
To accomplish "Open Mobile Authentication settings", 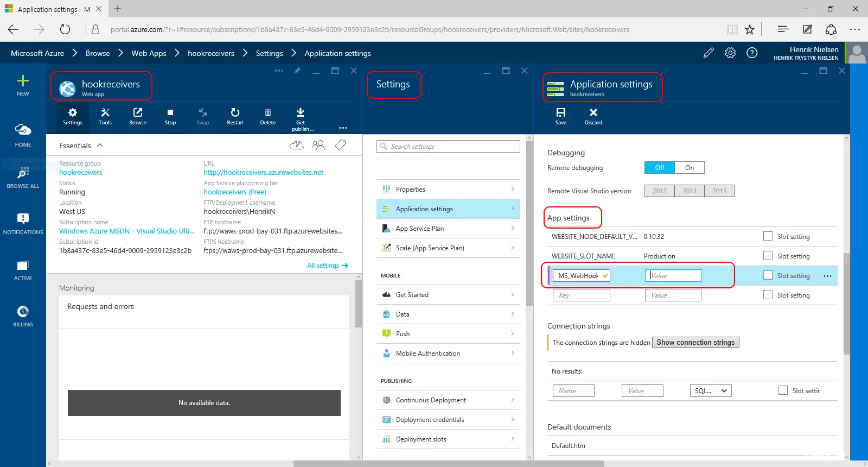I will tap(448, 354).
